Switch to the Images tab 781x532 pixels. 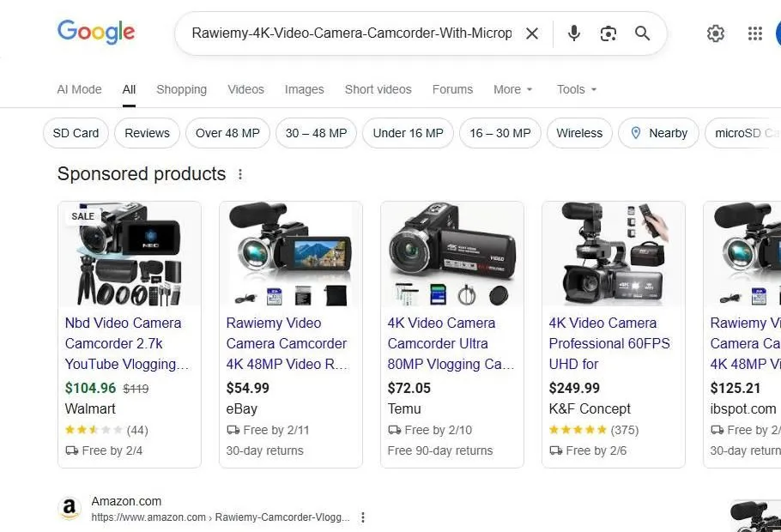[304, 89]
